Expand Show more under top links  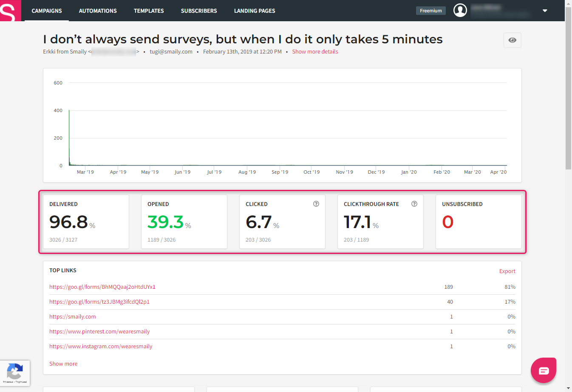63,364
